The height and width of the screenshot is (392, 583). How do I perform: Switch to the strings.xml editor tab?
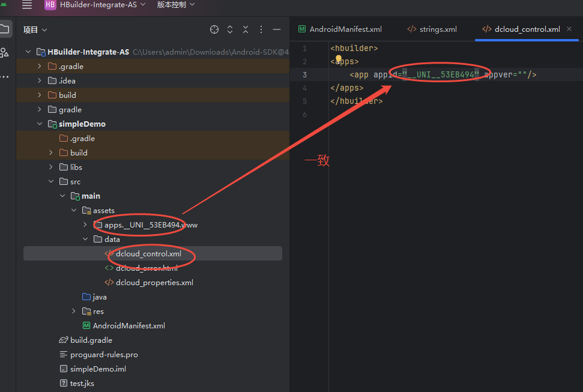click(432, 29)
